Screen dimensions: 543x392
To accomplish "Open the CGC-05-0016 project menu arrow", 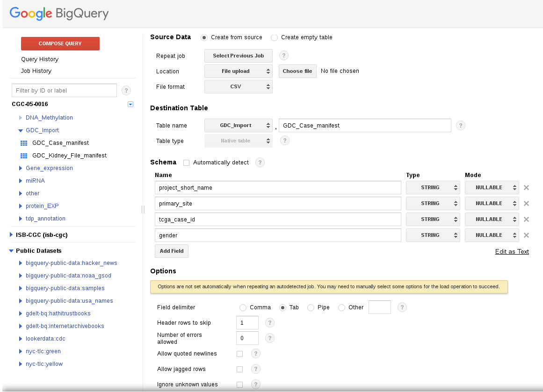I will click(130, 104).
